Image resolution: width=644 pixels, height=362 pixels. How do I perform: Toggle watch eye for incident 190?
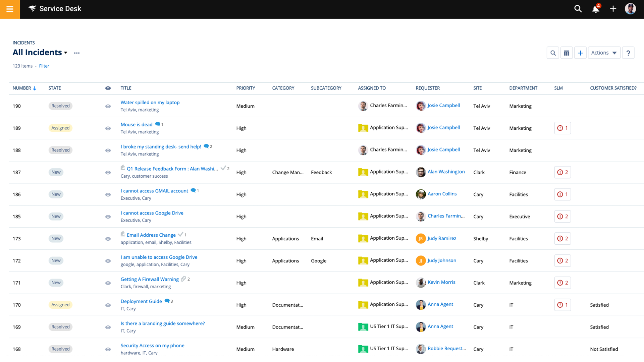point(108,106)
